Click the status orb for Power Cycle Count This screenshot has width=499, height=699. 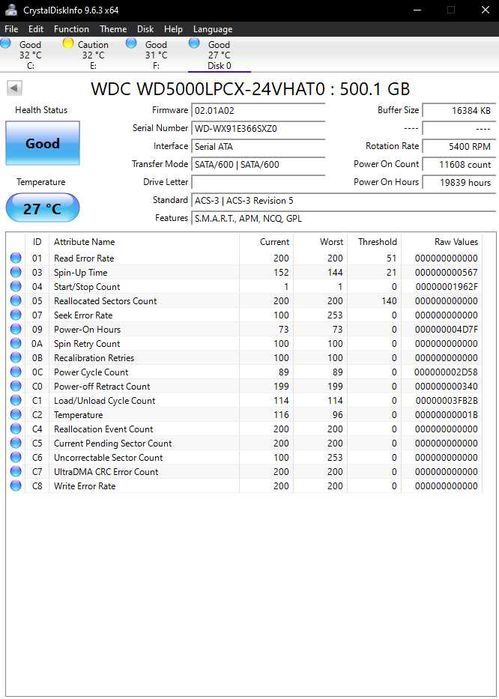[16, 372]
